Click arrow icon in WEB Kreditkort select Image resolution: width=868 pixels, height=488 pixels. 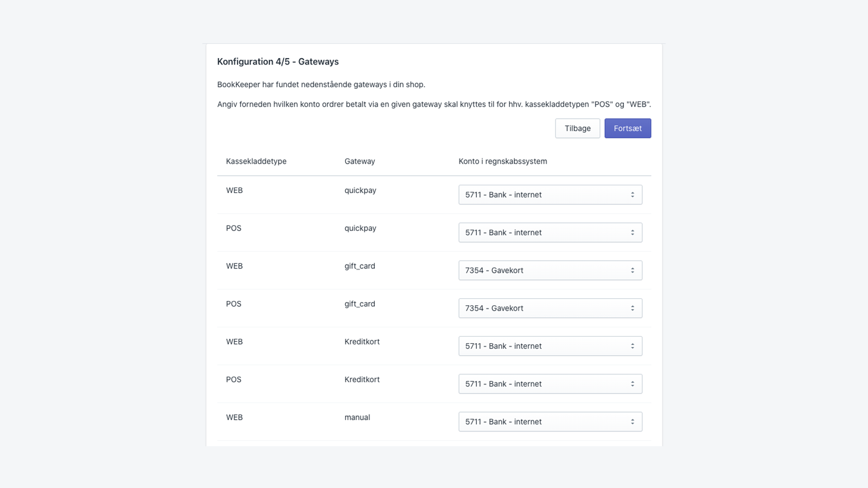[x=633, y=346]
